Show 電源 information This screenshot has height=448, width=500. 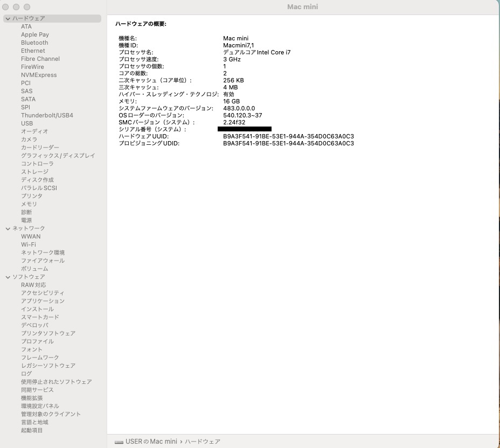pyautogui.click(x=26, y=220)
